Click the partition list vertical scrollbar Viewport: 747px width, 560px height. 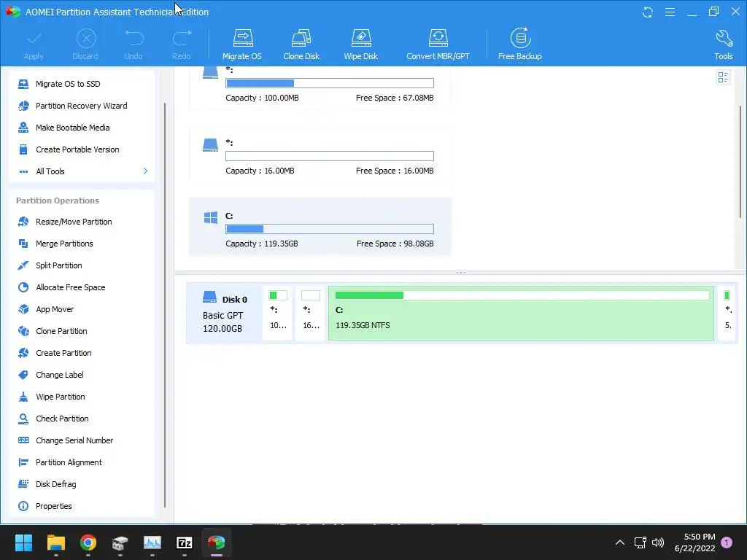tap(740, 162)
